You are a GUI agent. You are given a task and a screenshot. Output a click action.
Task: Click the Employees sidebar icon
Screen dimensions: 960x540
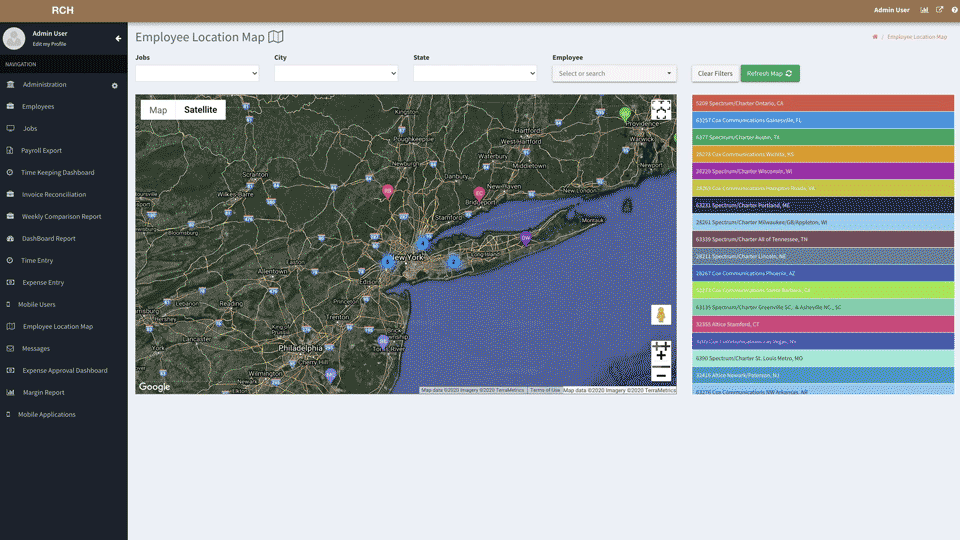10,107
